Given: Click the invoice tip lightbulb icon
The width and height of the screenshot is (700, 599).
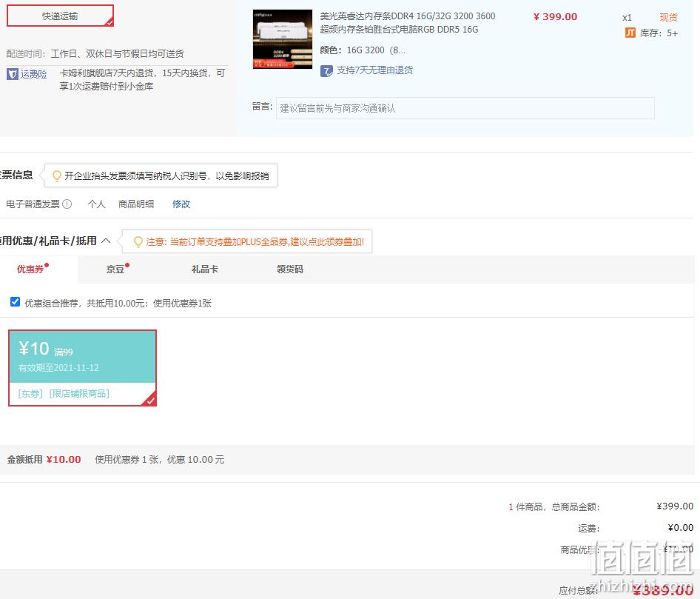Looking at the screenshot, I should click(x=57, y=176).
